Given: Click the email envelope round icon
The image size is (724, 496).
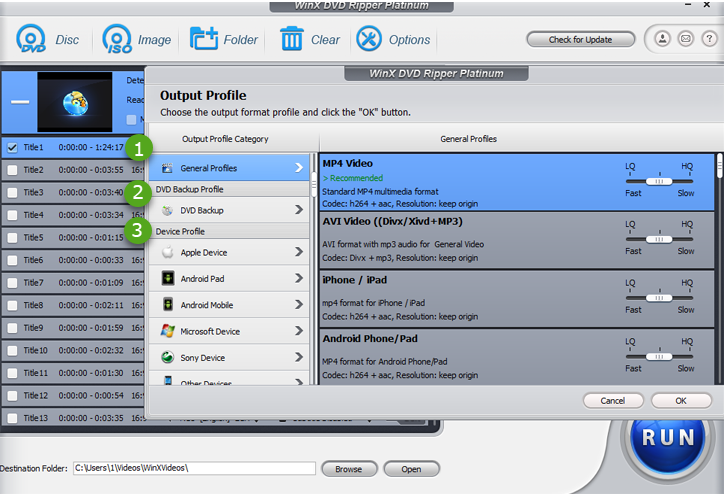Looking at the screenshot, I should [x=686, y=39].
